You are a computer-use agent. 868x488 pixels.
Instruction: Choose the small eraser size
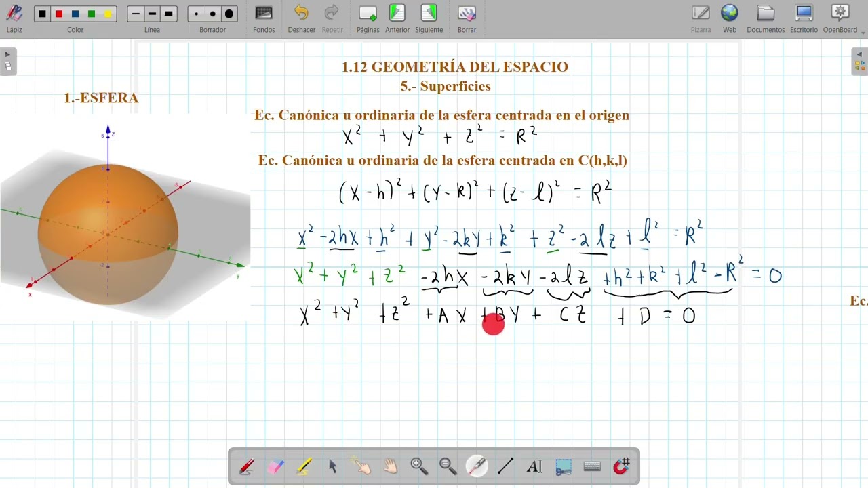[196, 14]
